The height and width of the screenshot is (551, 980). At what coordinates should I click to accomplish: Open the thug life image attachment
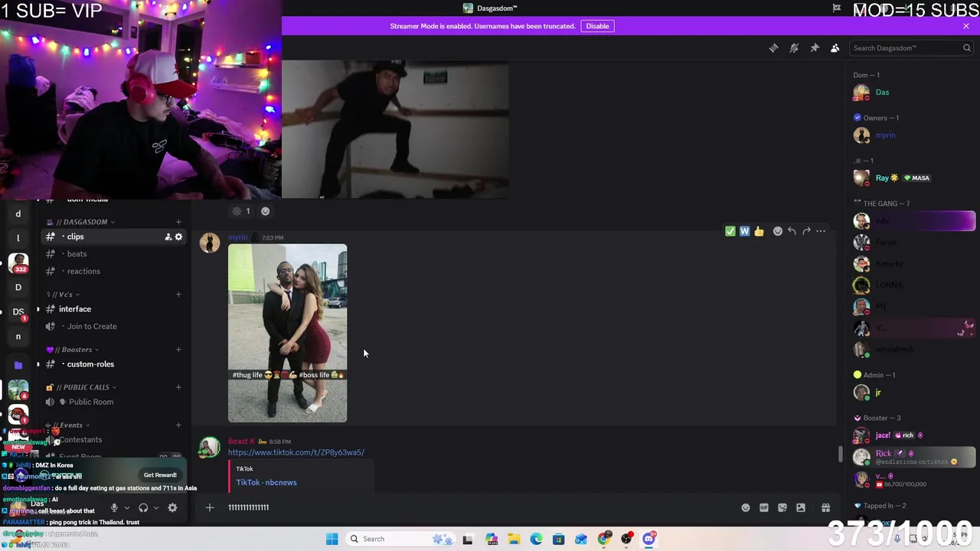click(x=287, y=333)
